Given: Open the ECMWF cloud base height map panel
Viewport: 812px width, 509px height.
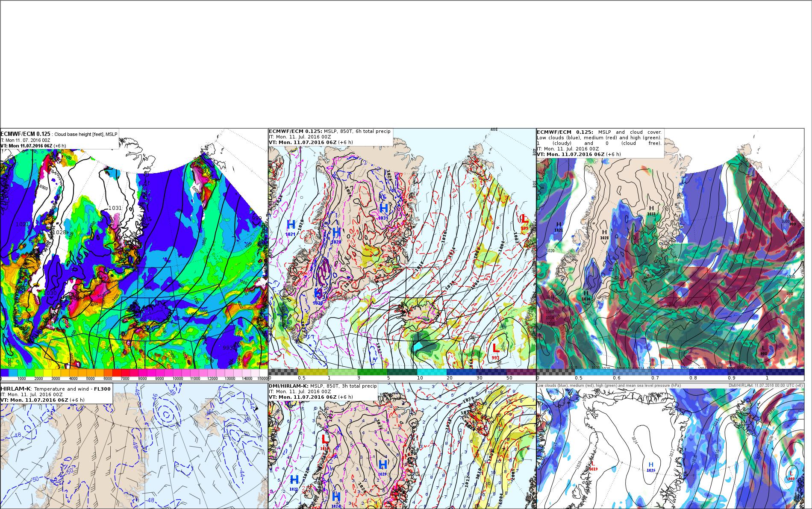Looking at the screenshot, I should point(134,254).
